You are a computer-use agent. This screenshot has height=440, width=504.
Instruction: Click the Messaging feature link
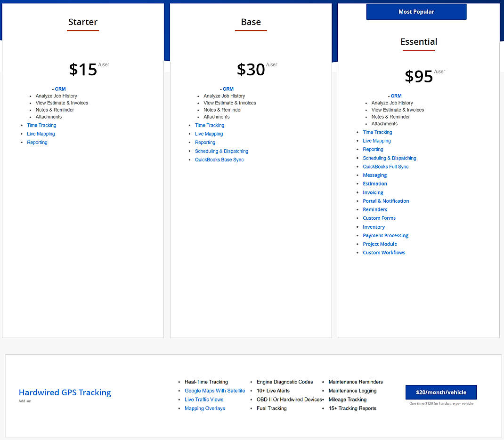point(375,175)
